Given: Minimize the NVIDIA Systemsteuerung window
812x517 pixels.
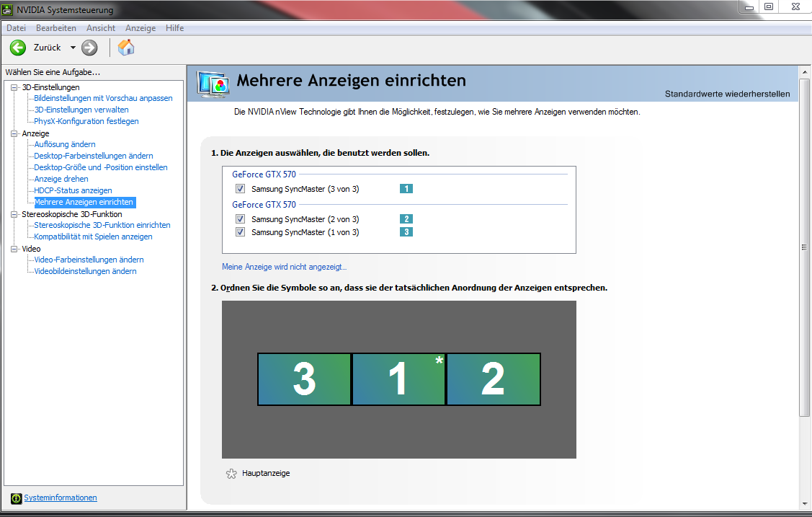Looking at the screenshot, I should pyautogui.click(x=749, y=6).
